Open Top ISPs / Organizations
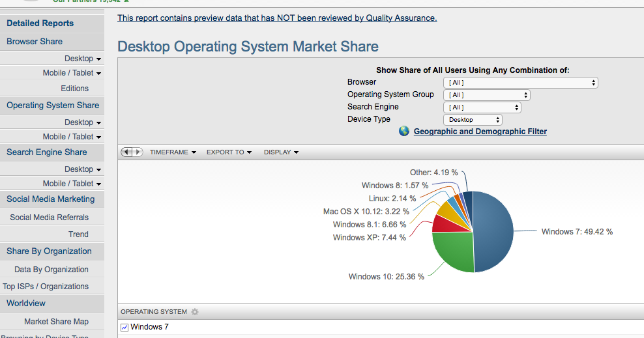The image size is (644, 338). [x=46, y=287]
